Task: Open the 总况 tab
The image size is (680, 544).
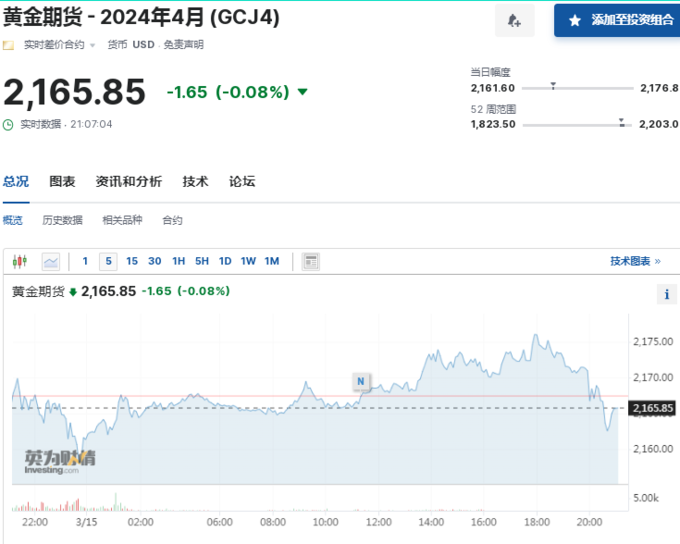Action: (x=16, y=181)
